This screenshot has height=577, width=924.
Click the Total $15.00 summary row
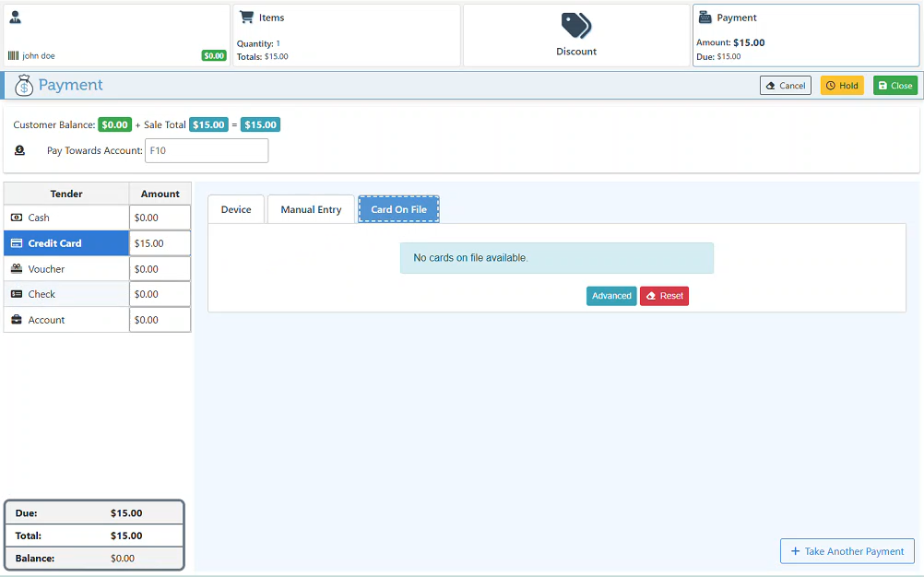tap(94, 536)
